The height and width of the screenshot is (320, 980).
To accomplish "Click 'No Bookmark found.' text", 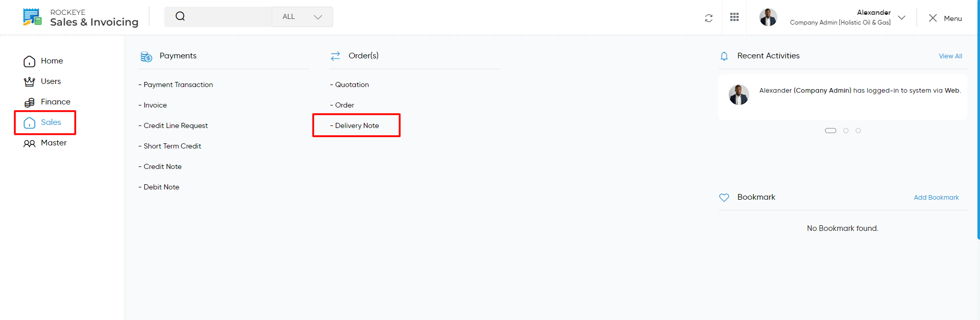I will click(843, 228).
